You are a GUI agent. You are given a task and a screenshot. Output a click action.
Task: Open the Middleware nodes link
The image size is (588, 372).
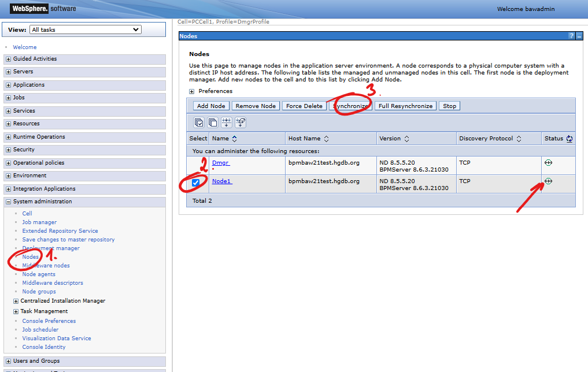[46, 266]
